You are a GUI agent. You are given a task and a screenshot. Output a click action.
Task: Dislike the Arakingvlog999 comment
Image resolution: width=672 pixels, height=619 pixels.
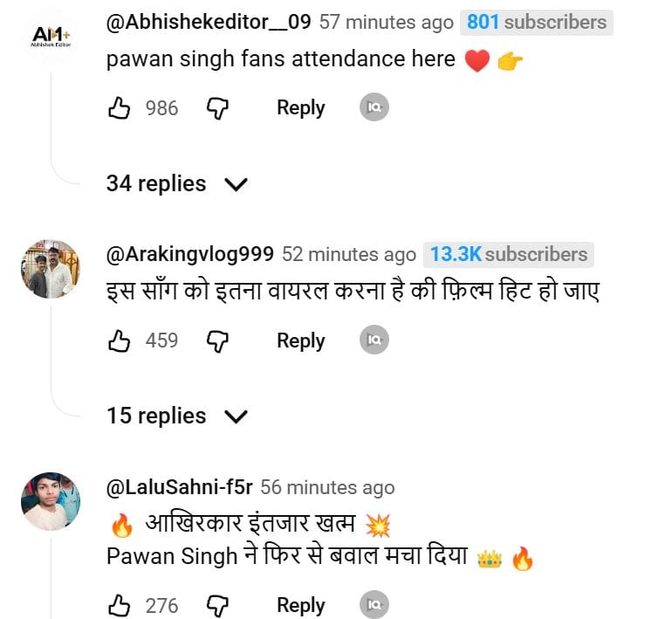click(217, 340)
